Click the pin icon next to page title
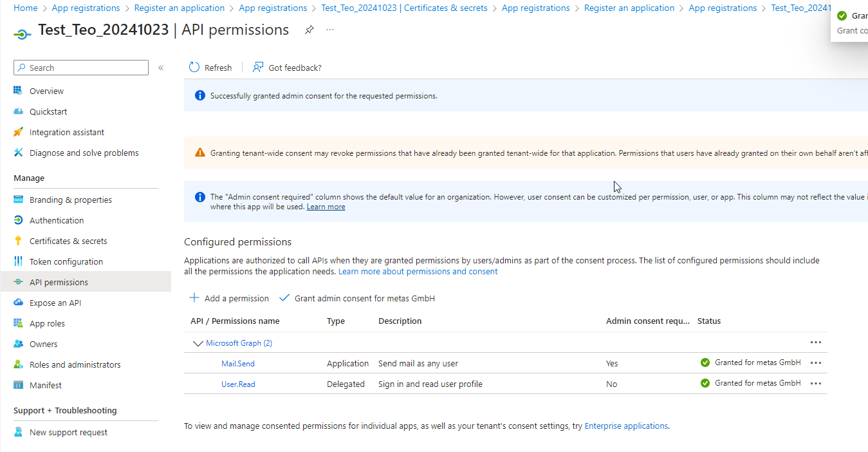 pyautogui.click(x=309, y=30)
